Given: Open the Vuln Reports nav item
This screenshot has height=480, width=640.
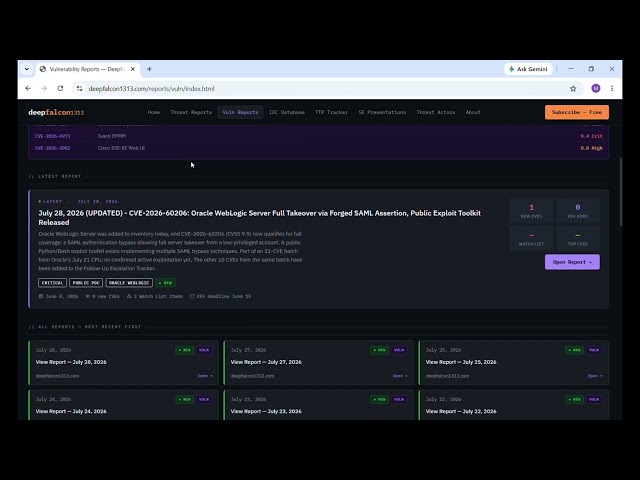Looking at the screenshot, I should [240, 112].
